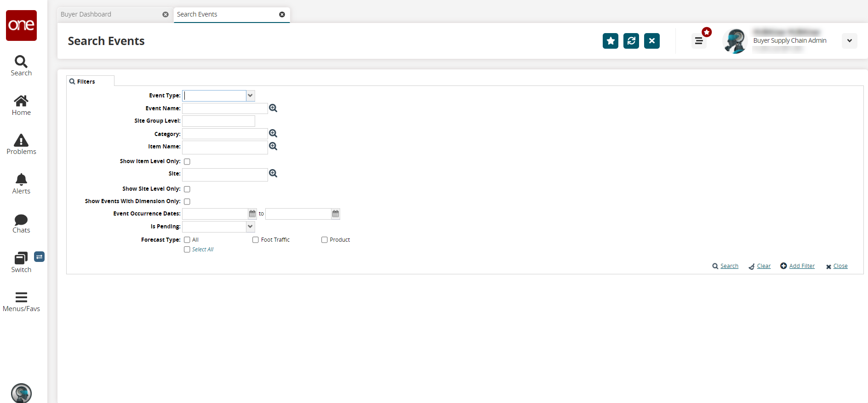This screenshot has height=403, width=868.
Task: Go to Home in the sidebar
Action: (21, 105)
